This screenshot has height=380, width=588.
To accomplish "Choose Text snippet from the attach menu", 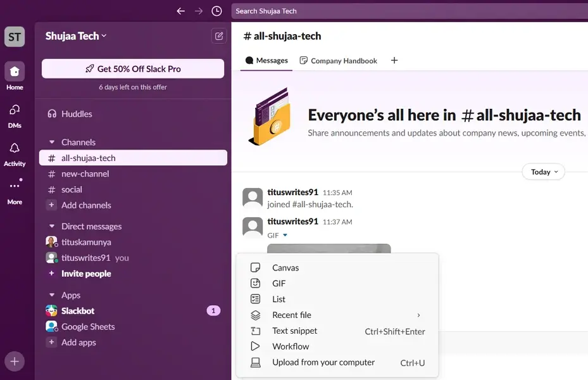I will coord(337,331).
